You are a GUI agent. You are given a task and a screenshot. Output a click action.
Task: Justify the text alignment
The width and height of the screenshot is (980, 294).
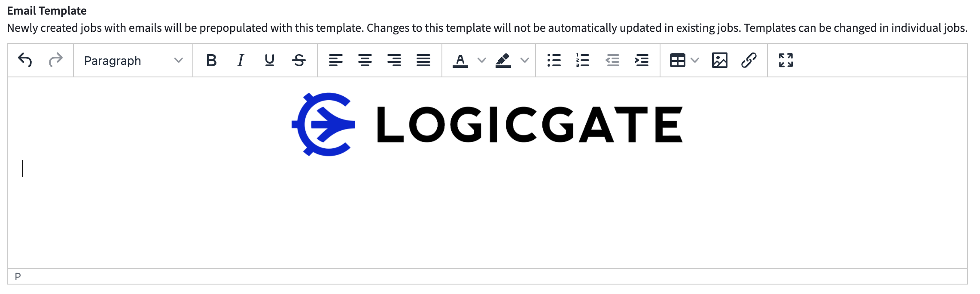click(423, 60)
